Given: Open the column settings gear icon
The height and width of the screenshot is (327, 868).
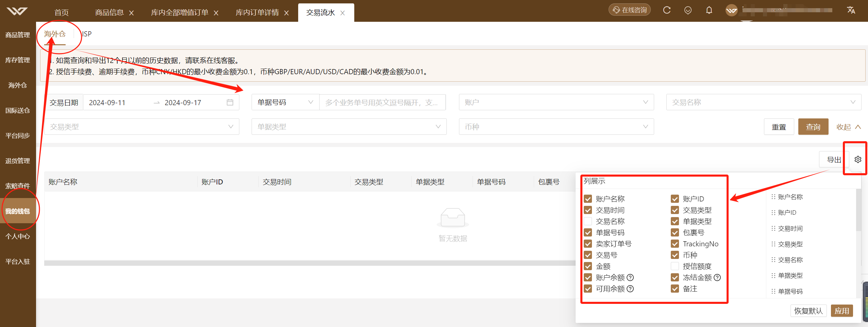Looking at the screenshot, I should (858, 159).
